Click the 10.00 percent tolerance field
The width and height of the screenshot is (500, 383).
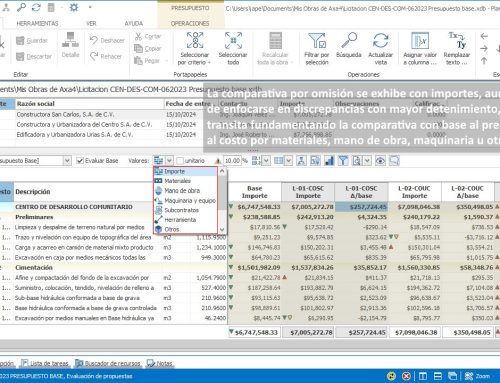pos(232,161)
